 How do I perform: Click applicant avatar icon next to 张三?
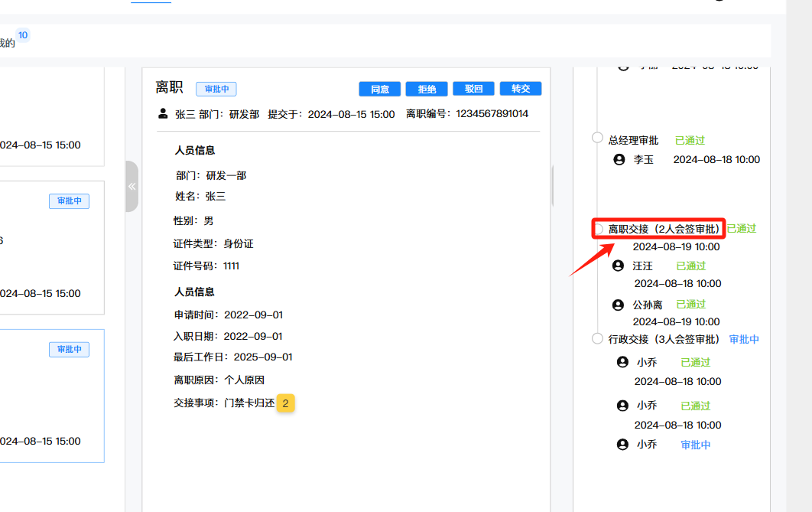pos(163,113)
